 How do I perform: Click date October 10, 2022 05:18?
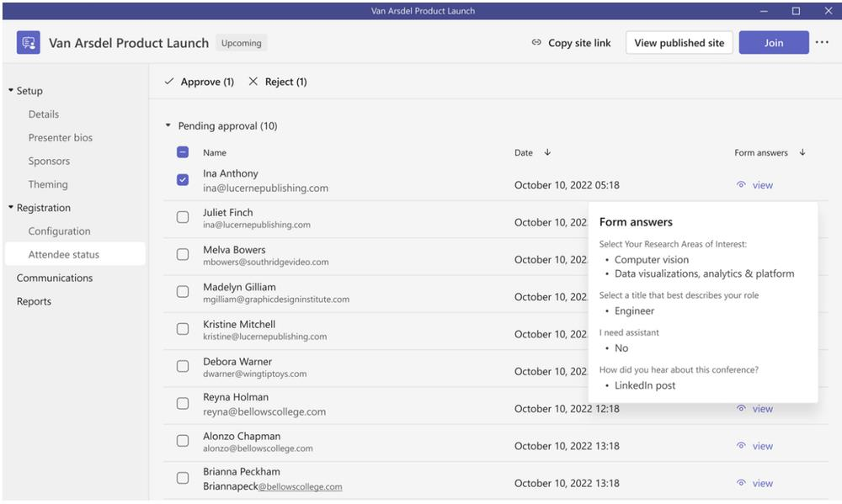pos(567,184)
